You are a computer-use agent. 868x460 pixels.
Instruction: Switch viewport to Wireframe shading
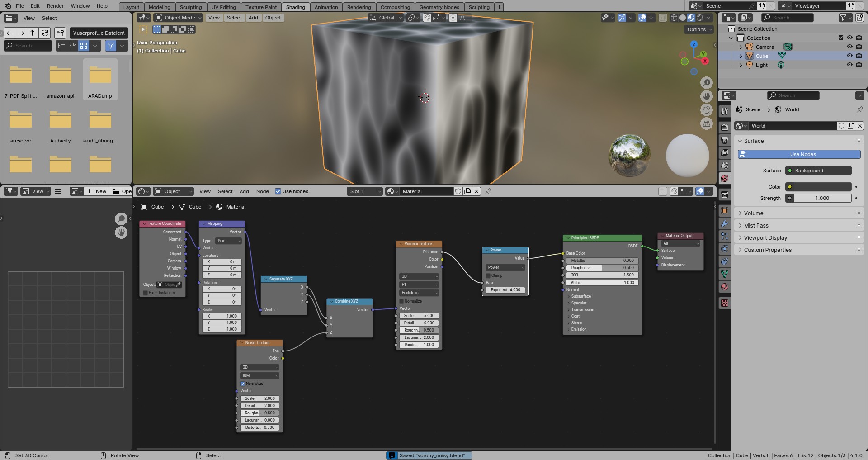tap(674, 18)
